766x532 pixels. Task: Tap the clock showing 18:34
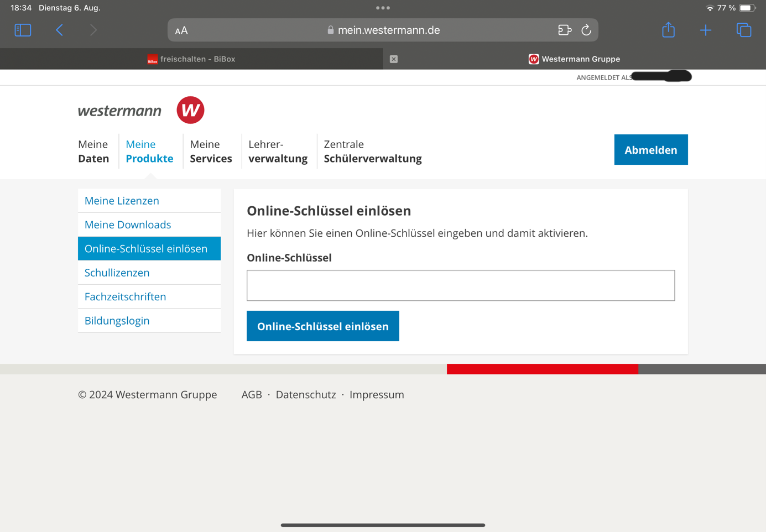(x=21, y=8)
